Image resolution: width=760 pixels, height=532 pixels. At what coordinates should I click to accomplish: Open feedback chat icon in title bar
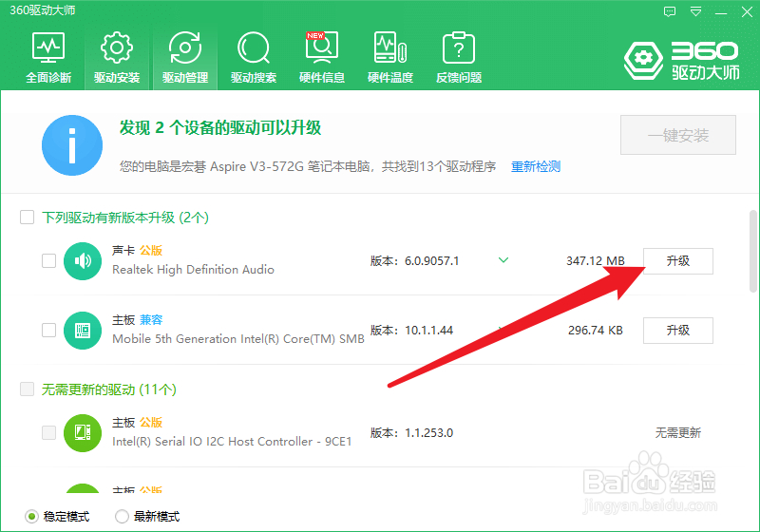click(x=670, y=11)
